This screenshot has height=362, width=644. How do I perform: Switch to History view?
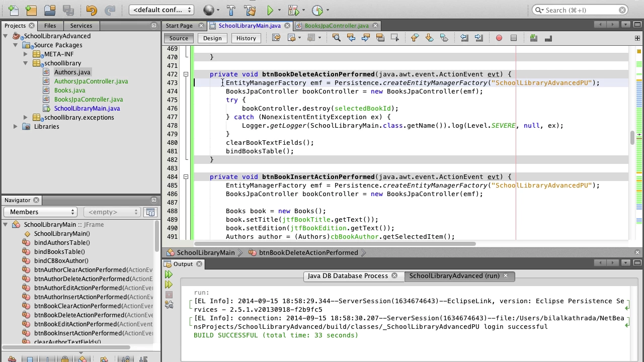pos(246,38)
